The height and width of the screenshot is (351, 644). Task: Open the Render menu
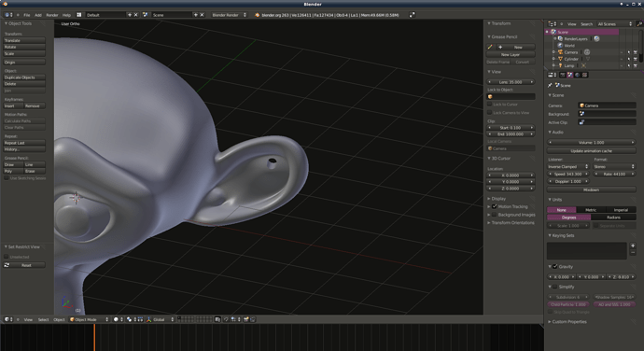[52, 15]
